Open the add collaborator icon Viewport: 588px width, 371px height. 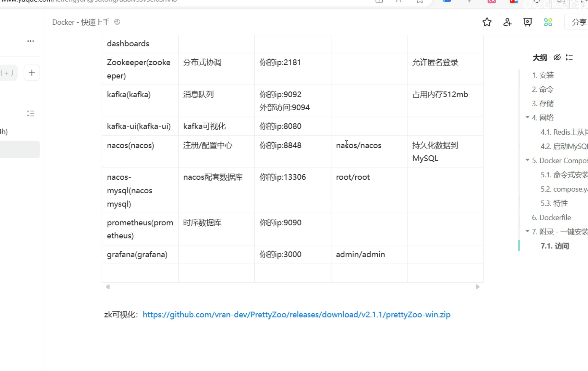[507, 22]
